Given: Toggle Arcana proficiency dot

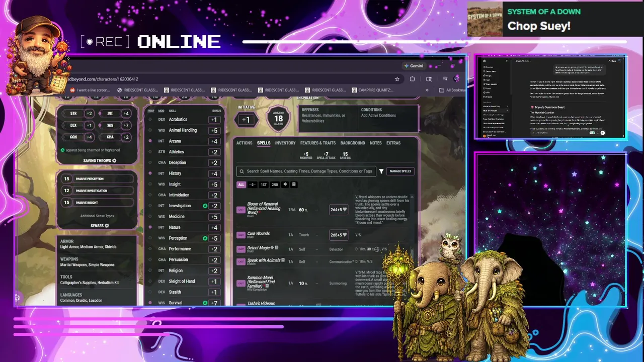Looking at the screenshot, I should [150, 141].
